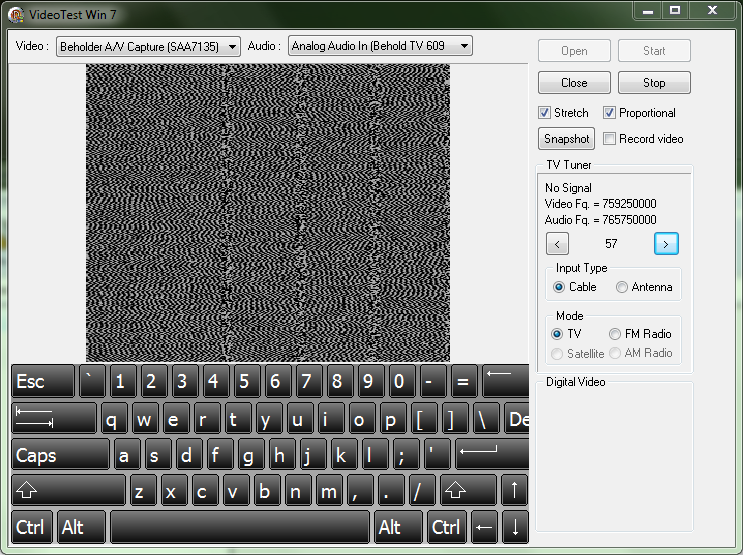Uncheck the Stretch checkbox
This screenshot has width=743, height=555.
545,113
